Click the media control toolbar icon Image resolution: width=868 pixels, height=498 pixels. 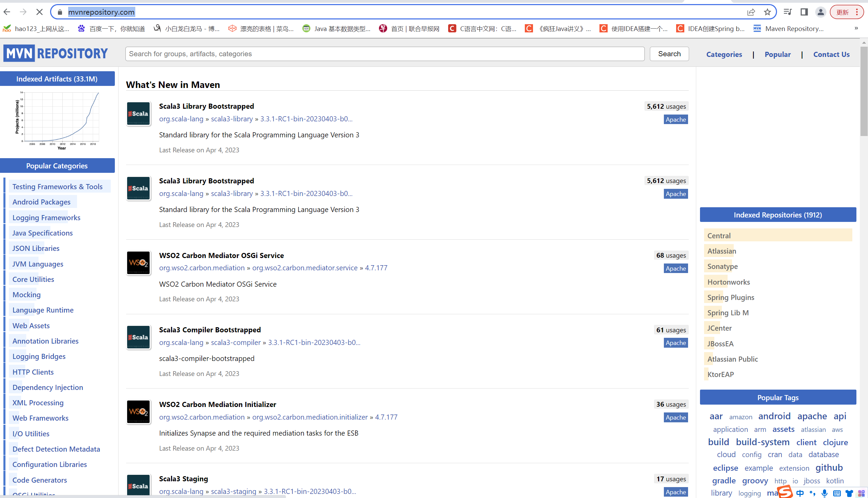787,12
